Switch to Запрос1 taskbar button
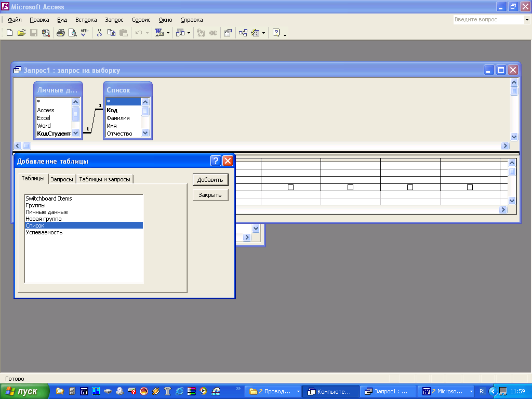532x399 pixels. pyautogui.click(x=388, y=392)
